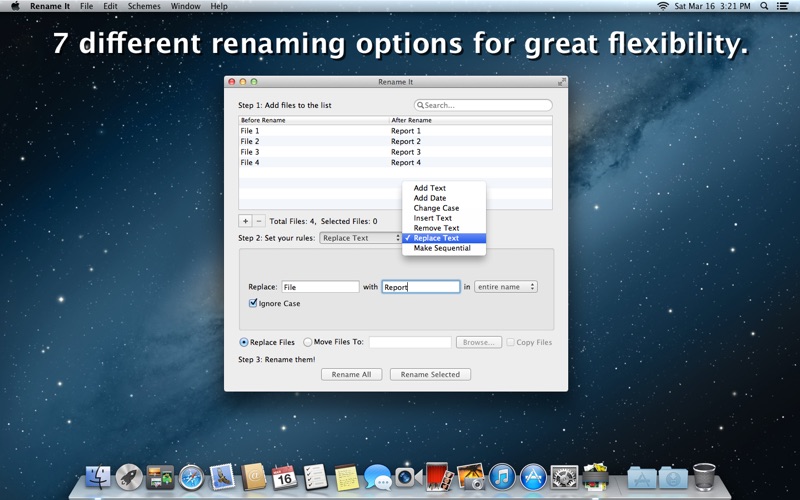Open iTunes music note icon
Viewport: 800px width, 500px height.
point(502,478)
